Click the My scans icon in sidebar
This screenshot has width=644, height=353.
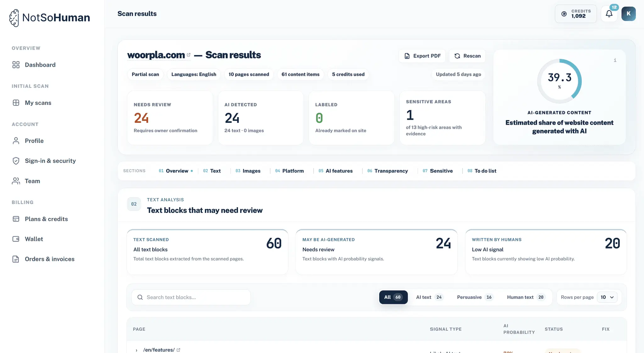tap(16, 103)
